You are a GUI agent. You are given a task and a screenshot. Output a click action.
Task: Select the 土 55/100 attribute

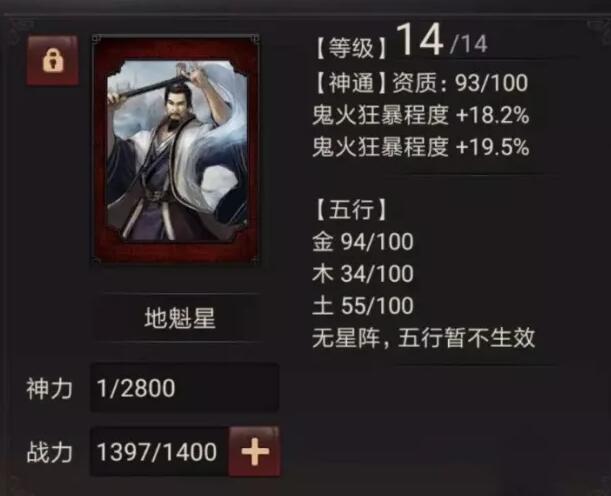point(363,305)
